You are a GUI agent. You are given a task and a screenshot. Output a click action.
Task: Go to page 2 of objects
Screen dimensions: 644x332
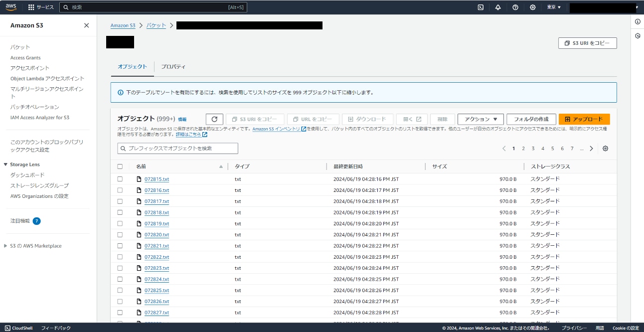[523, 149]
